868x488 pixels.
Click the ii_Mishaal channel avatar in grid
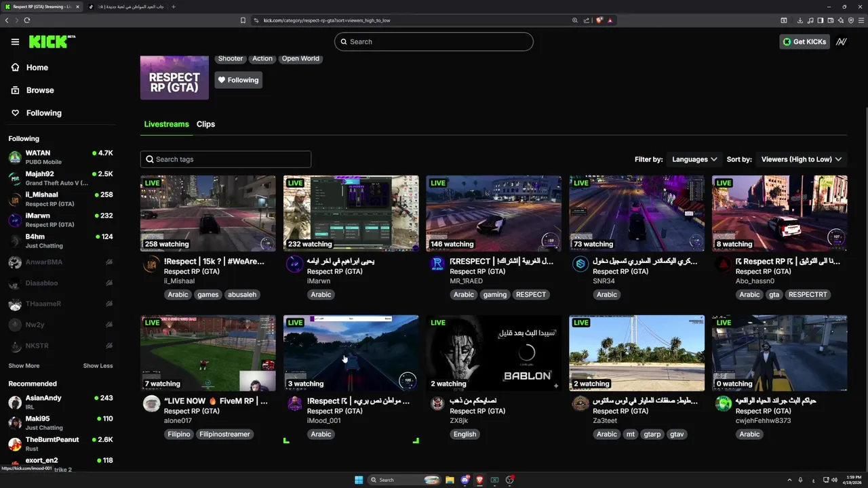(151, 265)
